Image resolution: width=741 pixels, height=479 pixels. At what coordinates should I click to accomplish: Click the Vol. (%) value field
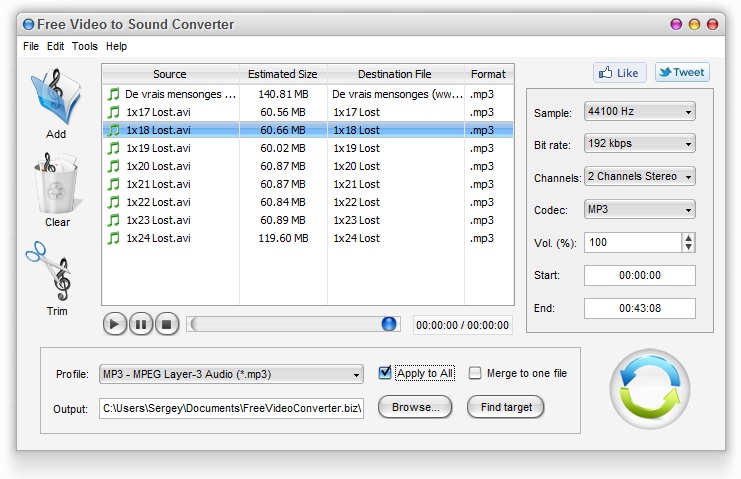pos(633,242)
